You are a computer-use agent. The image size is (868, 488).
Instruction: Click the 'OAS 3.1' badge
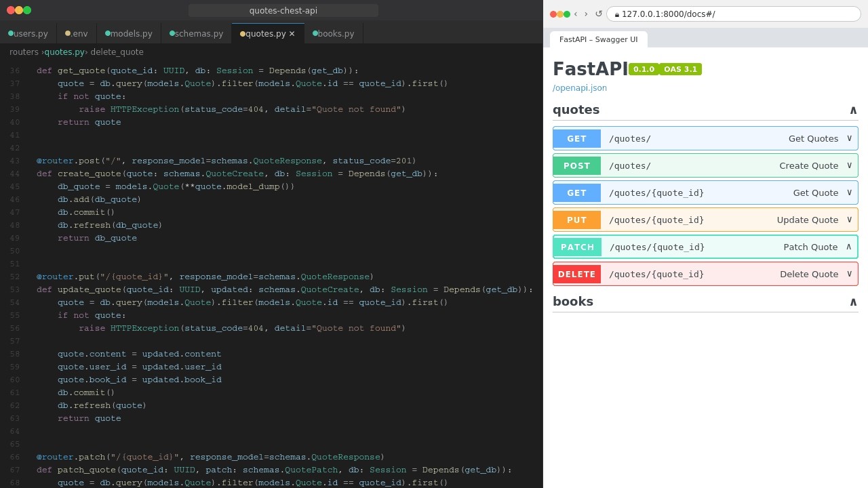tap(680, 69)
